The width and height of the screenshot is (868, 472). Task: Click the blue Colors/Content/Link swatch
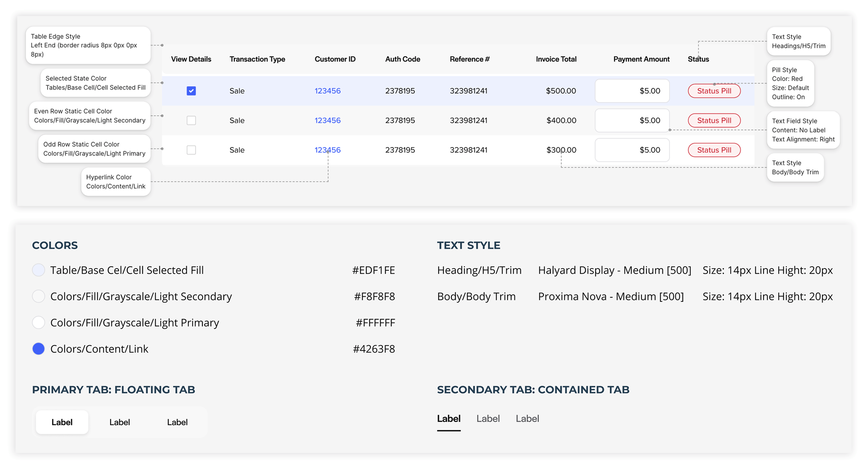point(39,349)
